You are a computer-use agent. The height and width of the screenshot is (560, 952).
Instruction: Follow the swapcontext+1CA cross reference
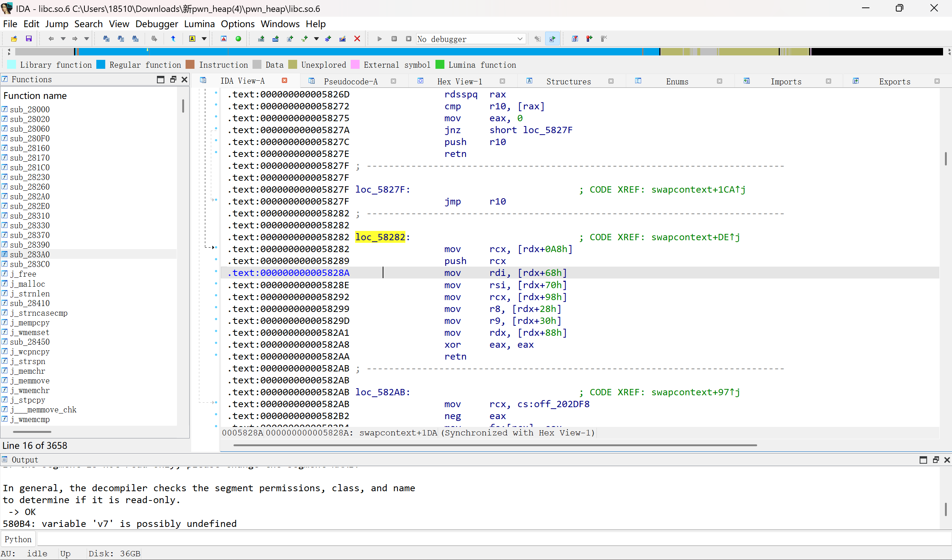(698, 189)
